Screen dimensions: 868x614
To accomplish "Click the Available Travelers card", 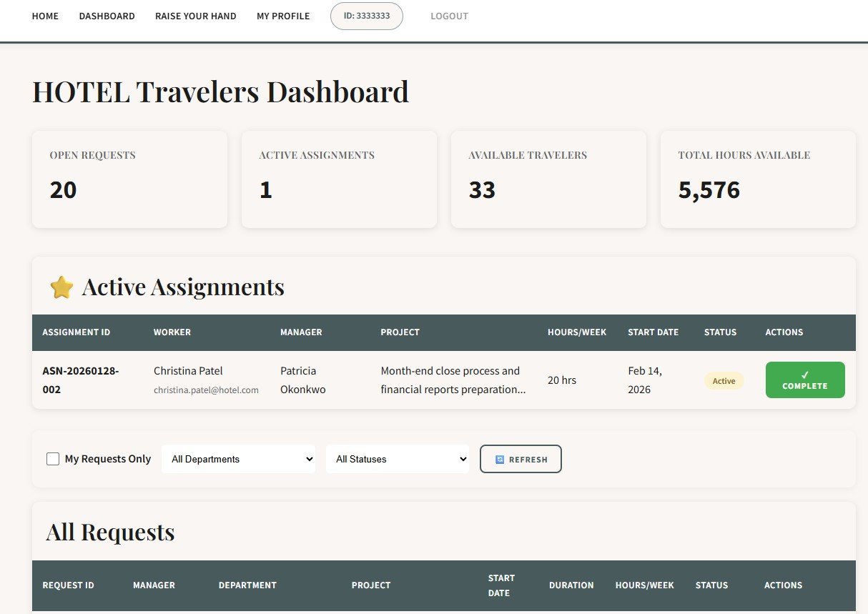I will pos(548,179).
